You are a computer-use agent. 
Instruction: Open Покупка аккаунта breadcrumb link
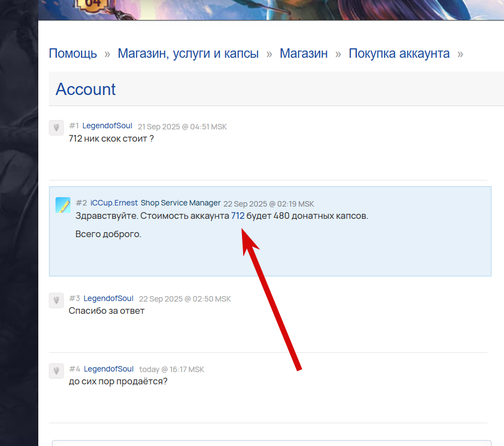(399, 53)
